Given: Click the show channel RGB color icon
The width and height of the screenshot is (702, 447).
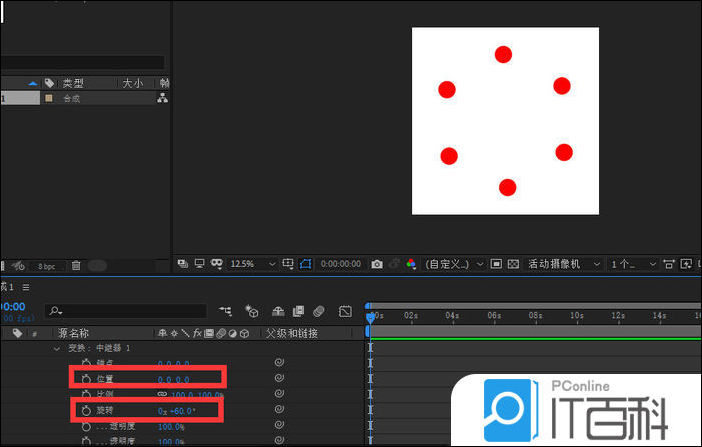Looking at the screenshot, I should click(411, 264).
